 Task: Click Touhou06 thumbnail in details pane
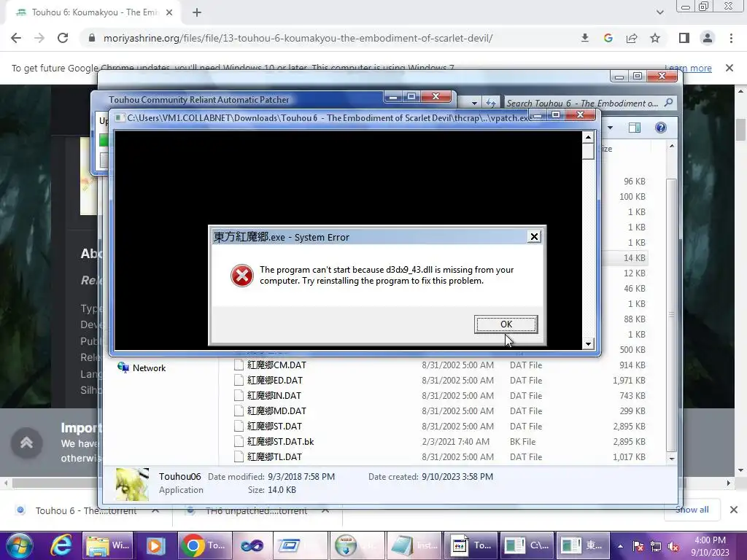click(x=132, y=484)
